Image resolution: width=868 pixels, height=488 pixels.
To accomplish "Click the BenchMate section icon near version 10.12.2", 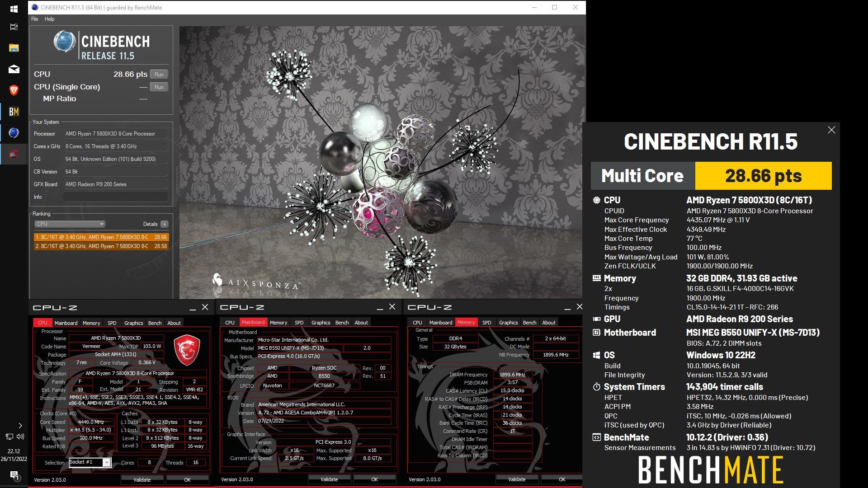I will click(x=597, y=437).
